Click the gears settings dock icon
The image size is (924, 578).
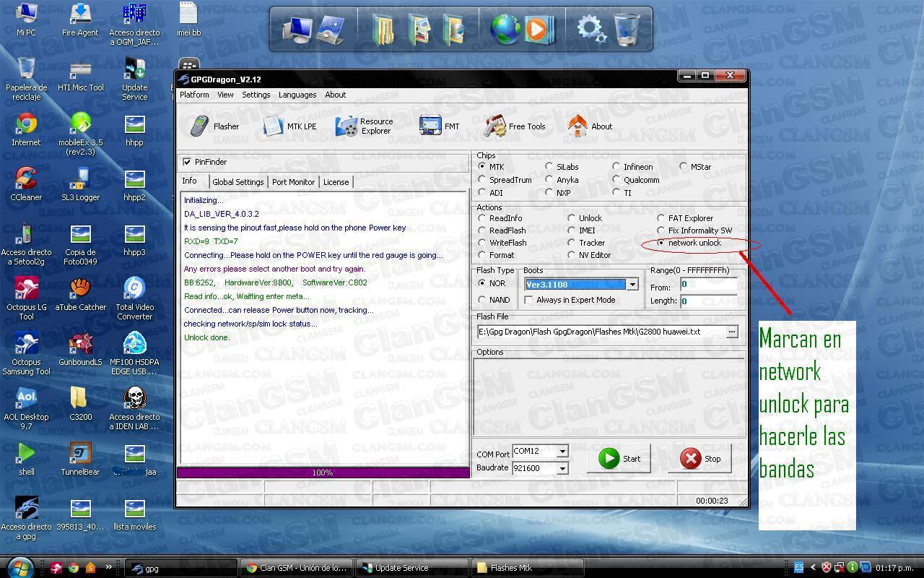coord(590,30)
